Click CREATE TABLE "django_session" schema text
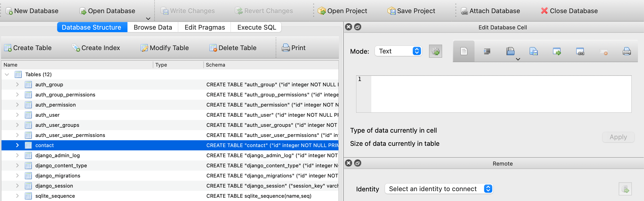 click(272, 186)
